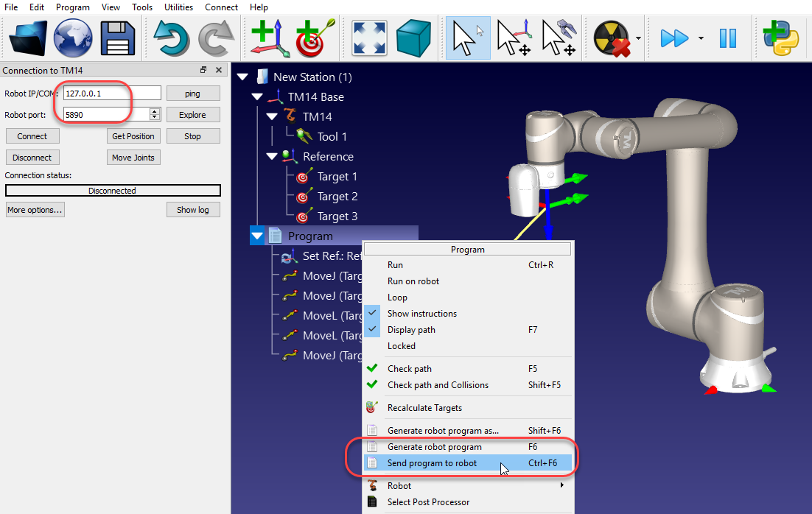Click the Undo arrow icon
This screenshot has height=514, width=812.
pos(171,38)
